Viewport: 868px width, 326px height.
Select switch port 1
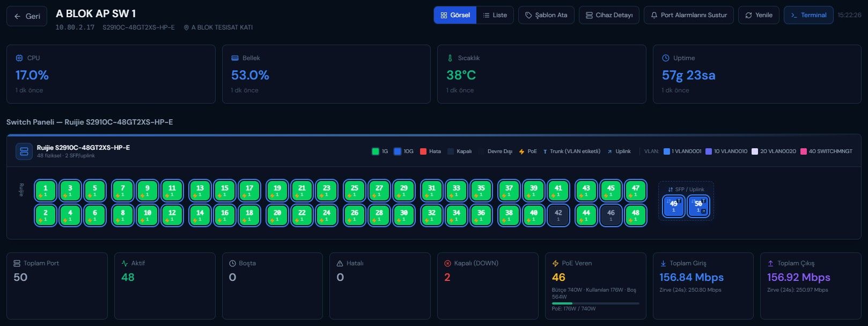[x=46, y=191]
